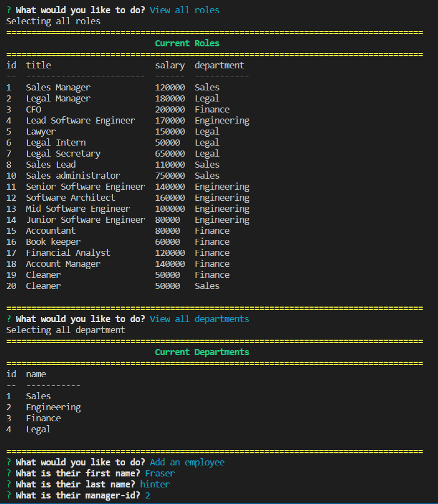Click the 750000 salary for Sales administrator
This screenshot has width=438, height=504.
pos(170,175)
